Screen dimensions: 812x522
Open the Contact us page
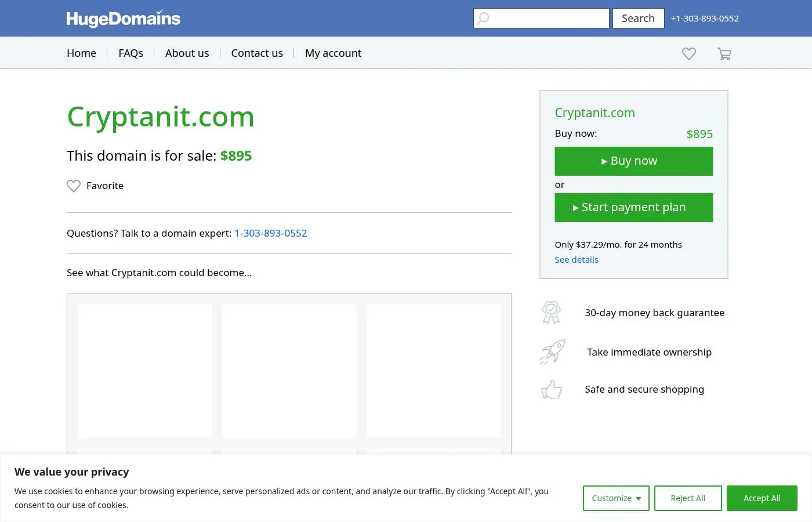[x=257, y=53]
